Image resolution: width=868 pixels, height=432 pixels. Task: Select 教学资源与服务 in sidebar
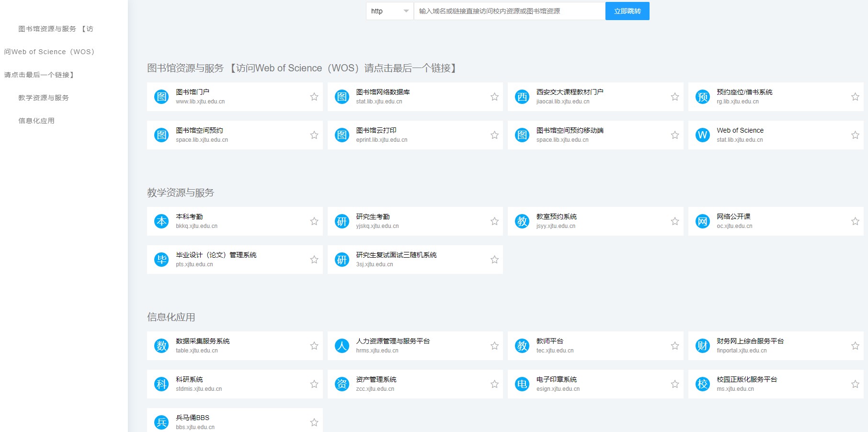(44, 98)
